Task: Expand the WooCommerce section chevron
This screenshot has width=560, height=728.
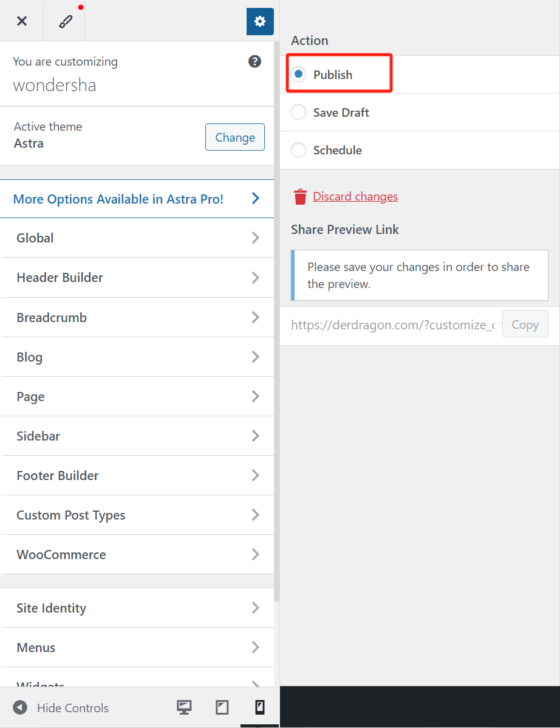Action: [x=255, y=555]
